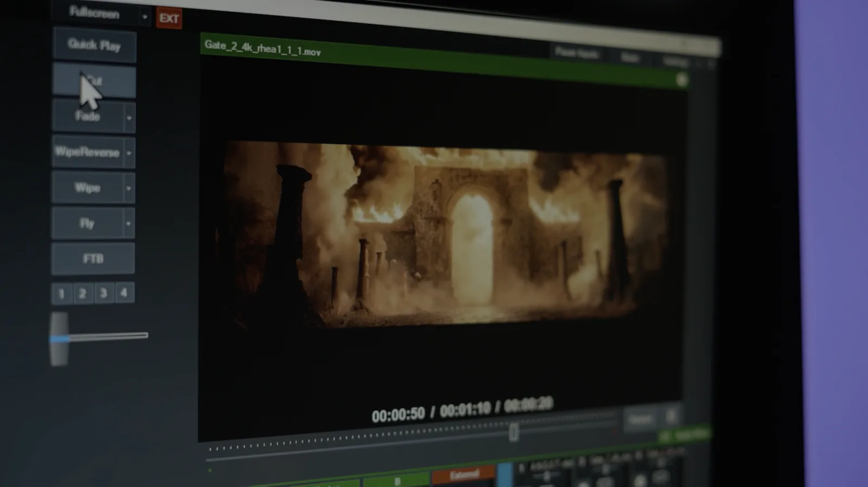Open the Fullscreen dropdown arrow

pos(144,17)
